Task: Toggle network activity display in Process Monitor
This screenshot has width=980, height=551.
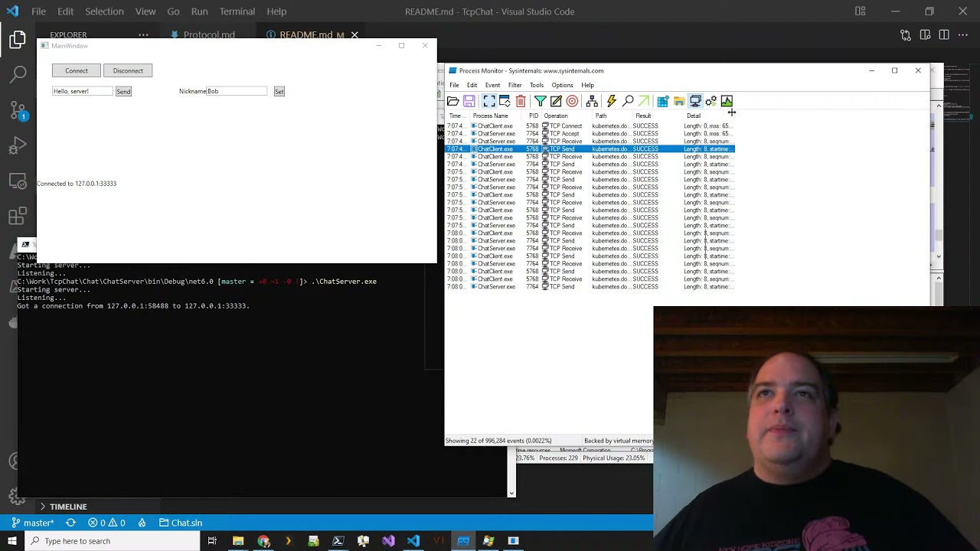Action: pyautogui.click(x=695, y=101)
